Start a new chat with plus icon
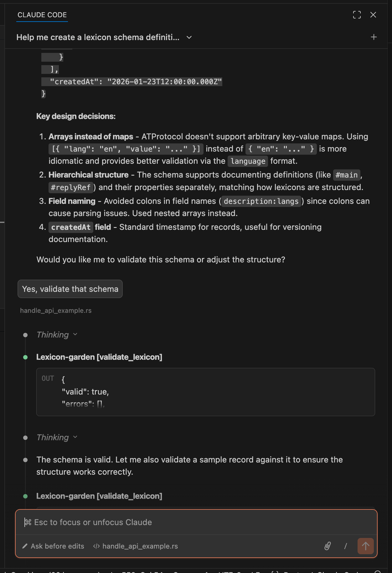This screenshot has width=392, height=573. point(374,37)
